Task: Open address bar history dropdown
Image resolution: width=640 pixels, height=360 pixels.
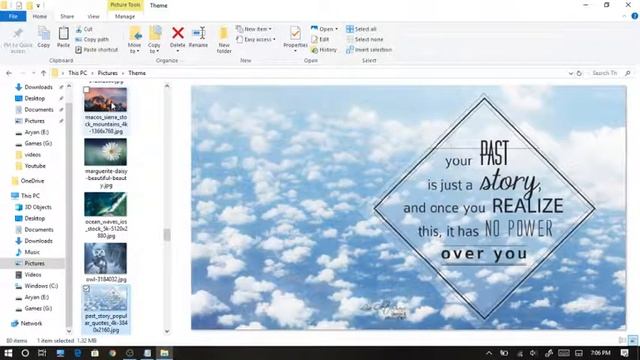Action: (x=571, y=73)
